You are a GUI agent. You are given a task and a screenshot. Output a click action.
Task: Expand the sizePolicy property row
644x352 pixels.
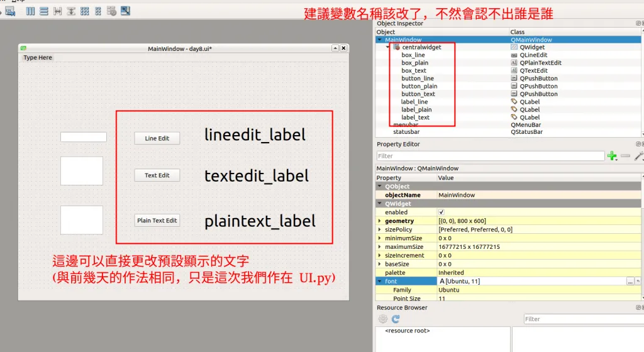(379, 230)
